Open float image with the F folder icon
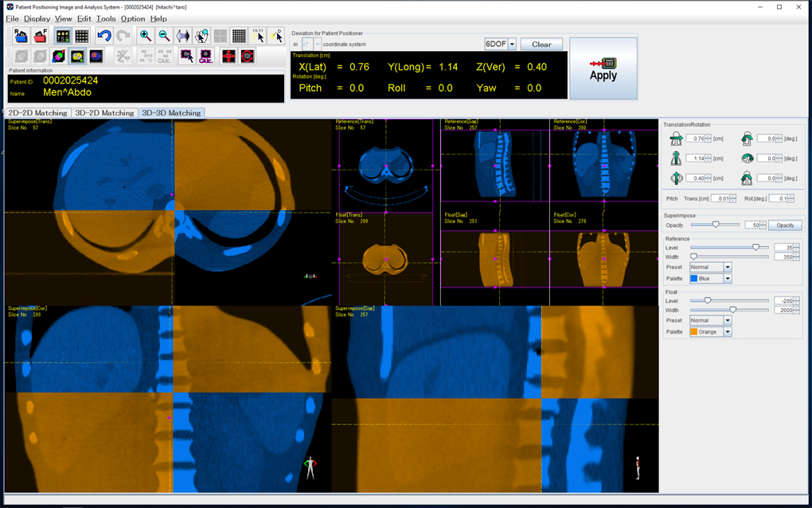Image resolution: width=812 pixels, height=508 pixels. (x=40, y=36)
